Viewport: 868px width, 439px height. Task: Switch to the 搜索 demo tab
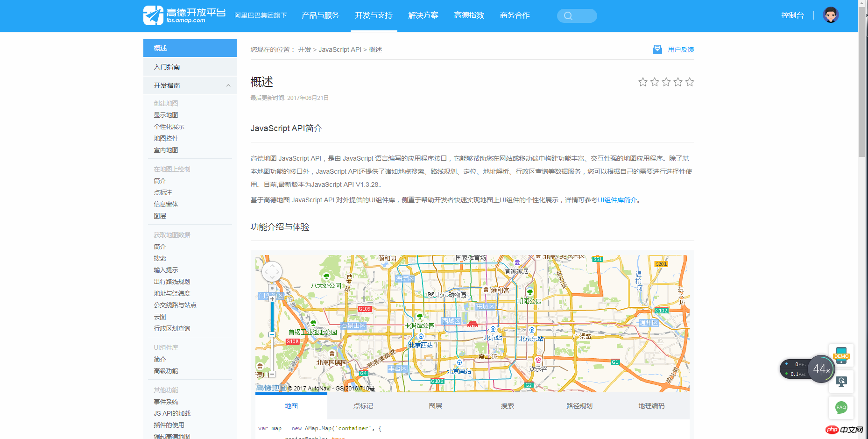point(507,406)
